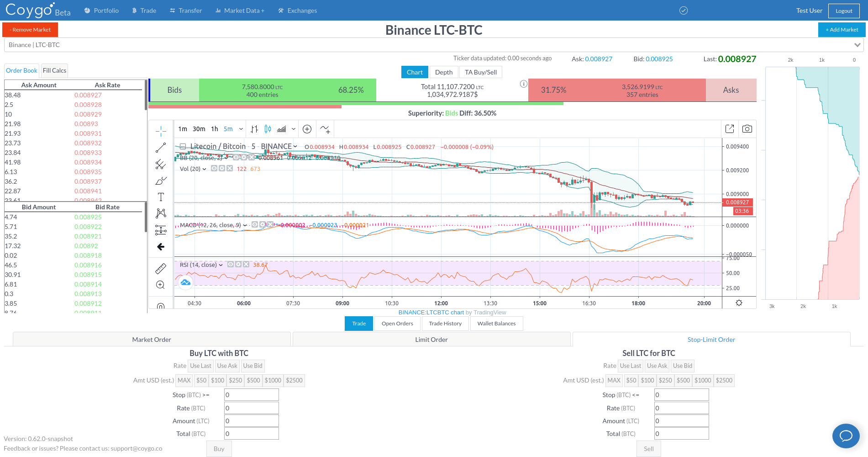Open the Open Orders tab

click(397, 324)
